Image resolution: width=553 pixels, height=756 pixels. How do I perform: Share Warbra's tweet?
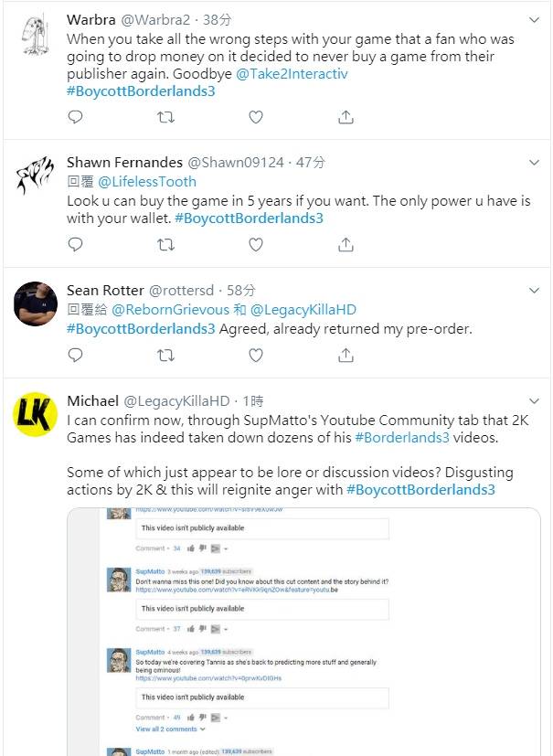[x=346, y=117]
